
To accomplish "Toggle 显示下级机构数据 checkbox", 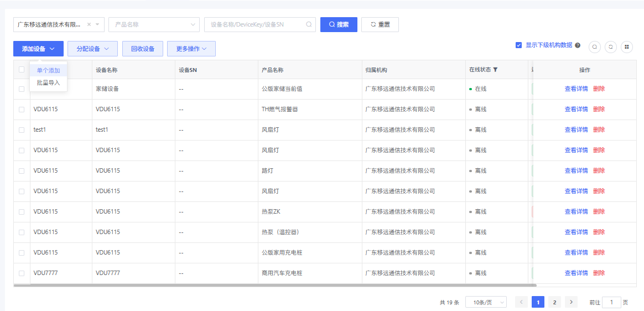I will 518,45.
